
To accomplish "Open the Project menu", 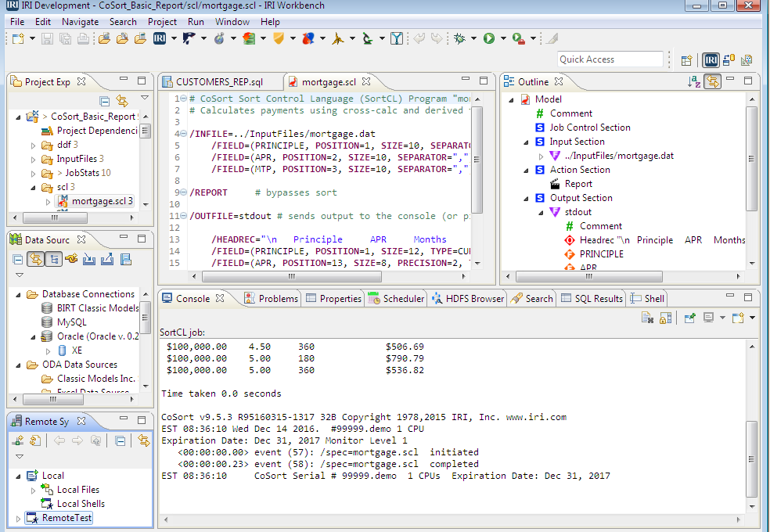I will (162, 22).
